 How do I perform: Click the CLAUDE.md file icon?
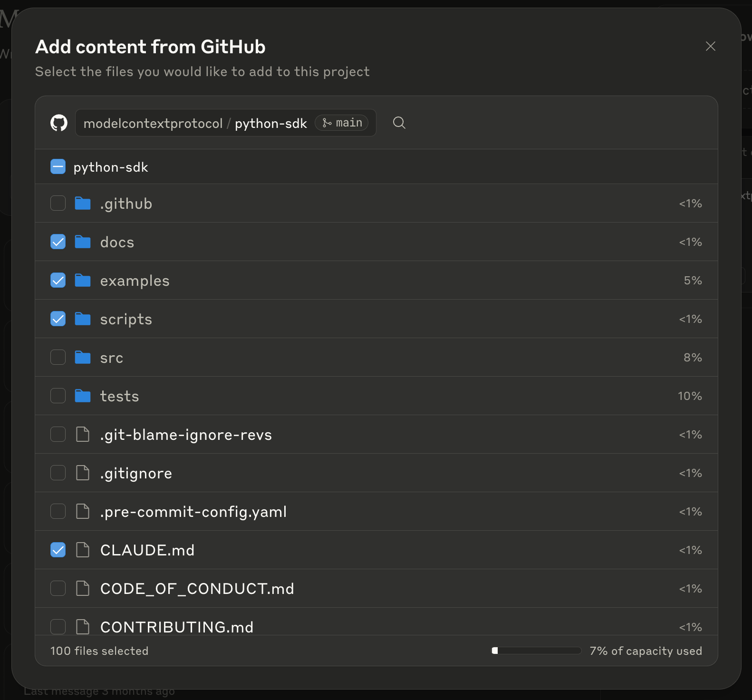coord(83,550)
